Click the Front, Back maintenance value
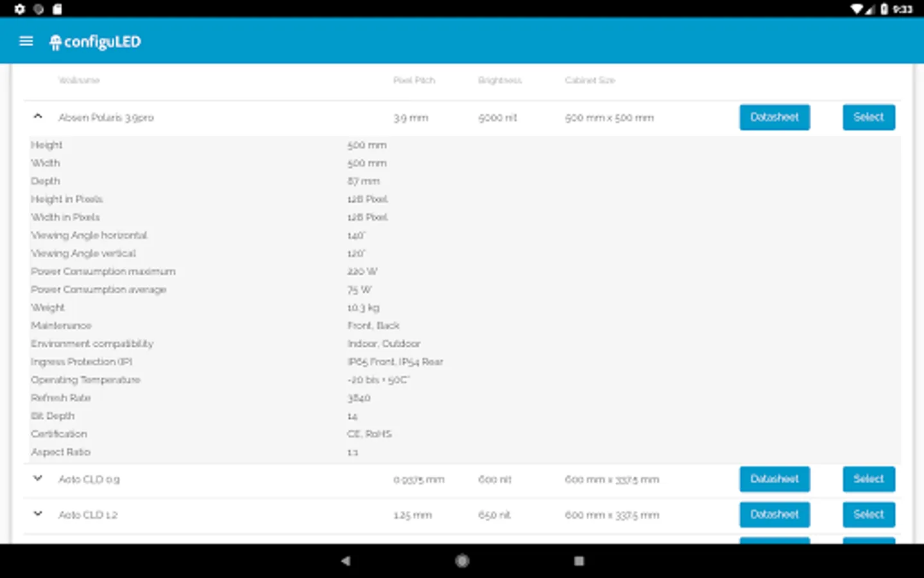 [x=373, y=326]
